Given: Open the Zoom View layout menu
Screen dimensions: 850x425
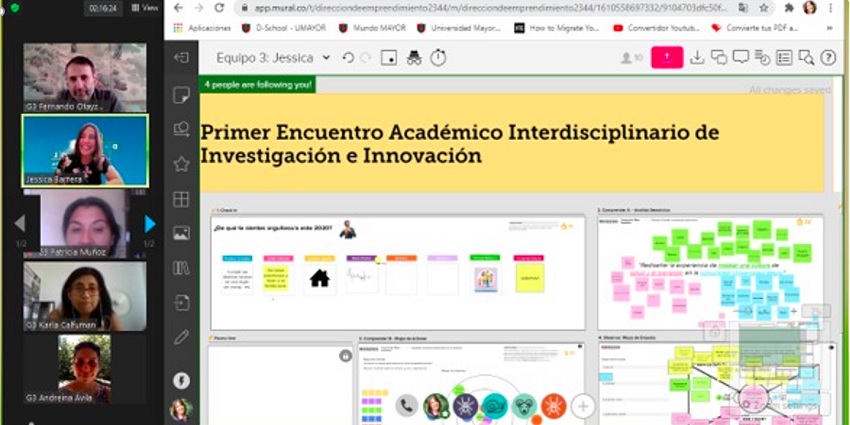Looking at the screenshot, I should (x=145, y=8).
